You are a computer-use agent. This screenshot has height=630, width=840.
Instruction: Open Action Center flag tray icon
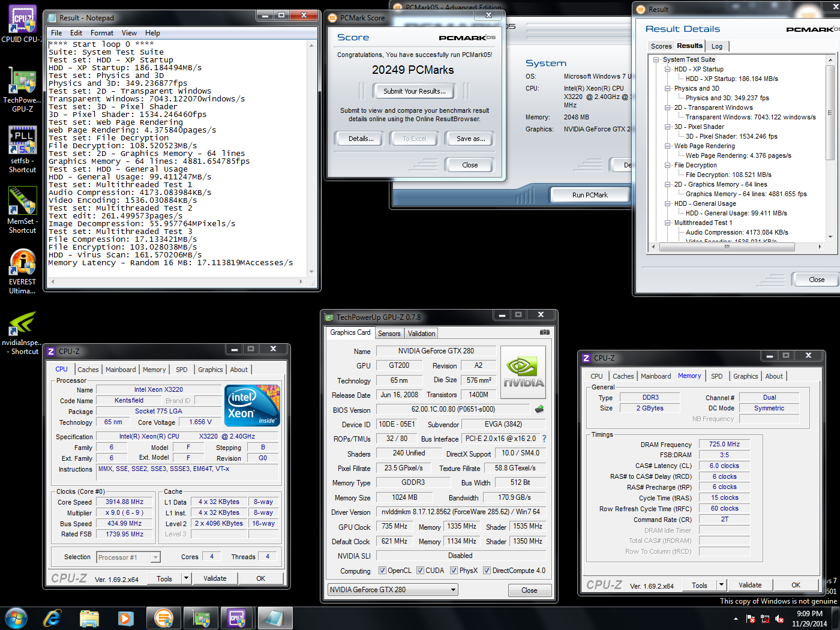750,619
